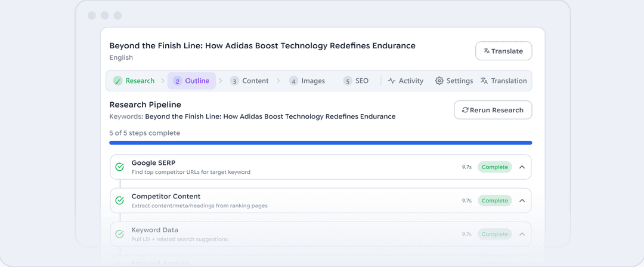644x267 pixels.
Task: Click the Activity pulse icon
Action: (391, 81)
